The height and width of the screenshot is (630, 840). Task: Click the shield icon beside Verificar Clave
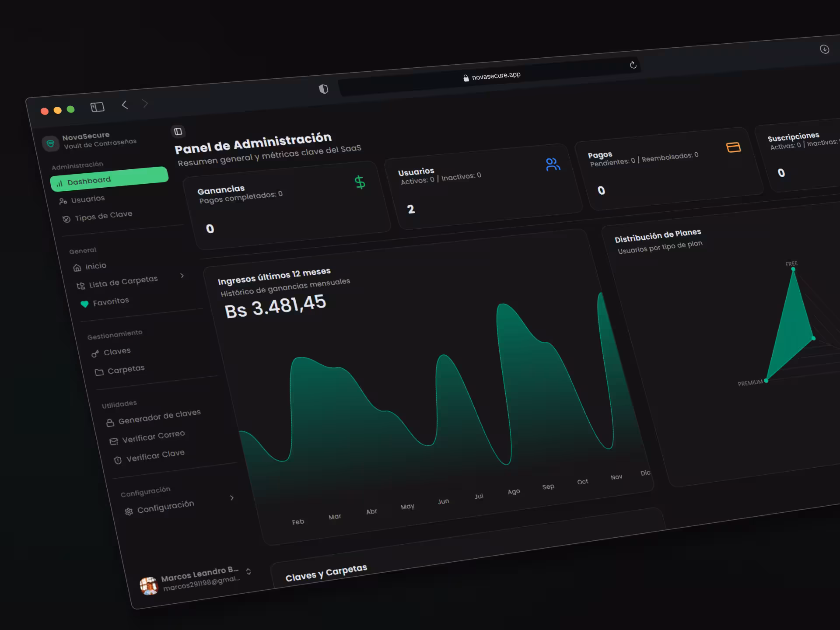tap(118, 461)
